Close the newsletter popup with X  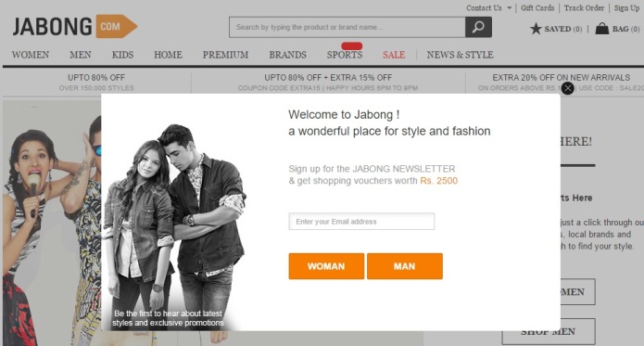(x=568, y=88)
